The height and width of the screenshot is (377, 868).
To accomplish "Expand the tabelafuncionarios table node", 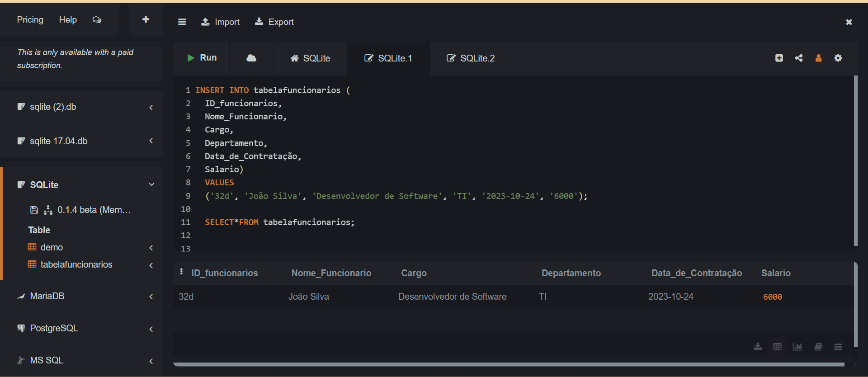I will pyautogui.click(x=151, y=265).
